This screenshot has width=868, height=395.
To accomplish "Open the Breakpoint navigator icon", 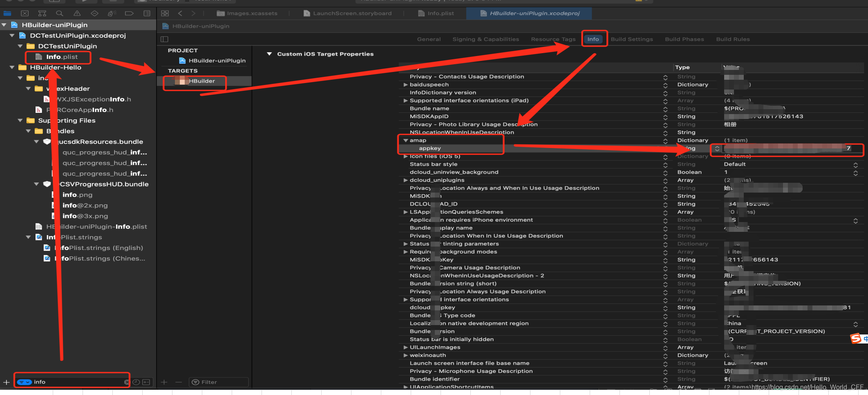I will pyautogui.click(x=129, y=13).
